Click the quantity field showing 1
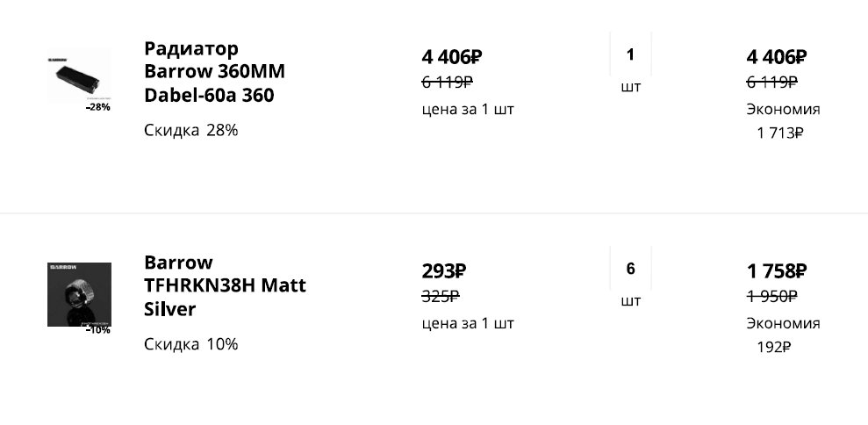Screen dimensions: 868x425 pyautogui.click(x=630, y=54)
